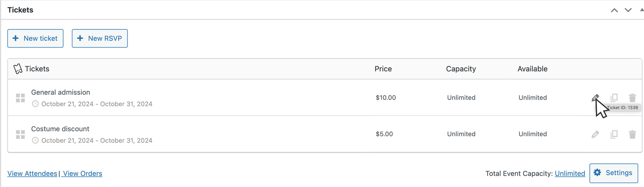Screen dimensions: 644x187
Task: Duplicate the Costume discount ticket
Action: tap(614, 134)
